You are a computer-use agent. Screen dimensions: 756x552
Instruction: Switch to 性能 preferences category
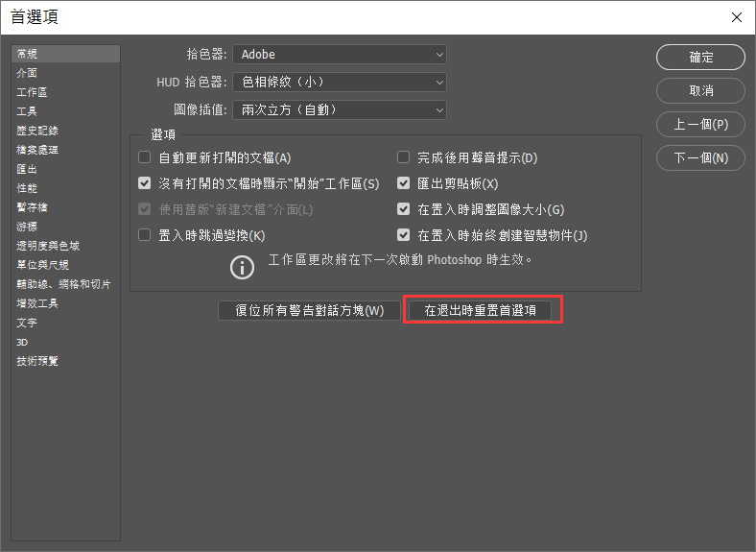pos(27,188)
